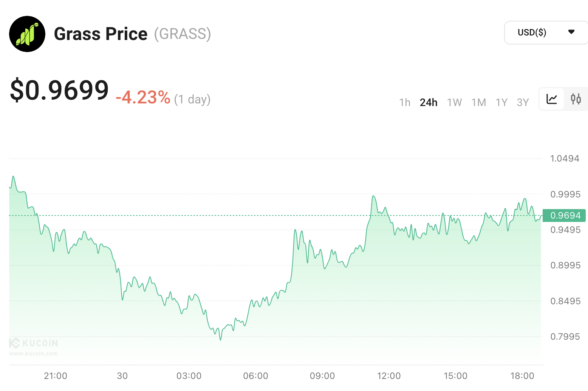Click the 06:00 time axis label
This screenshot has height=391, width=588.
(255, 376)
